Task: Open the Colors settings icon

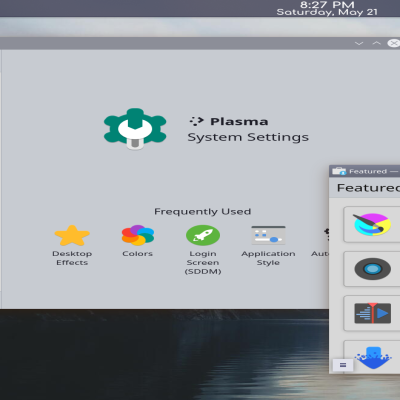Action: [x=138, y=235]
